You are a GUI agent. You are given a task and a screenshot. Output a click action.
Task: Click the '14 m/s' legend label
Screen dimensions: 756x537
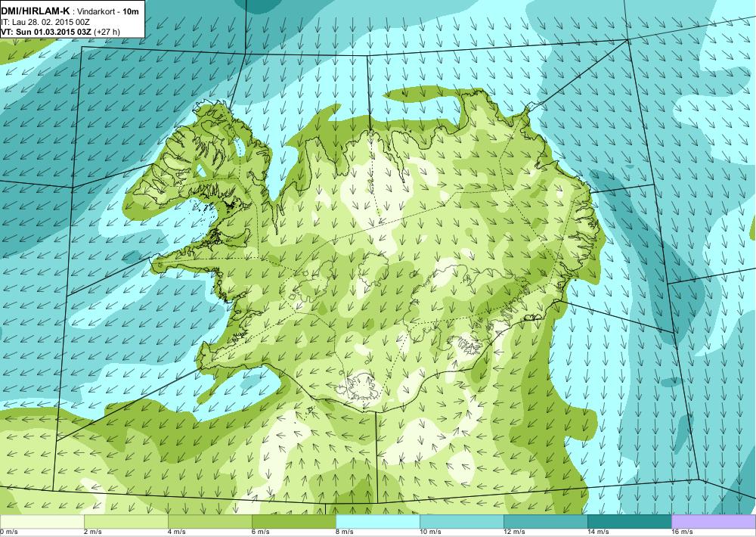598,532
